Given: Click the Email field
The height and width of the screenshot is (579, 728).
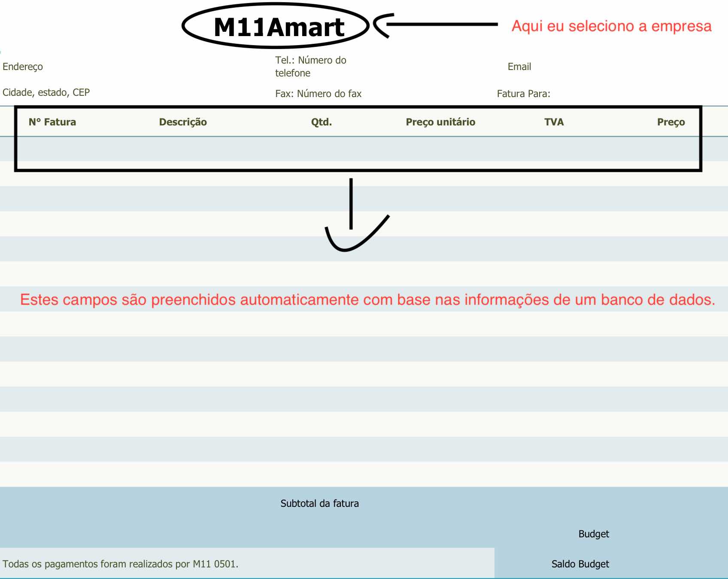Looking at the screenshot, I should (519, 67).
